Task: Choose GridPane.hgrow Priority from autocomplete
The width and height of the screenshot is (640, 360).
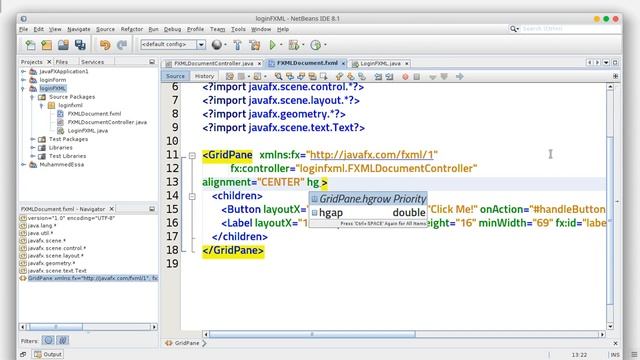Action: tap(368, 199)
